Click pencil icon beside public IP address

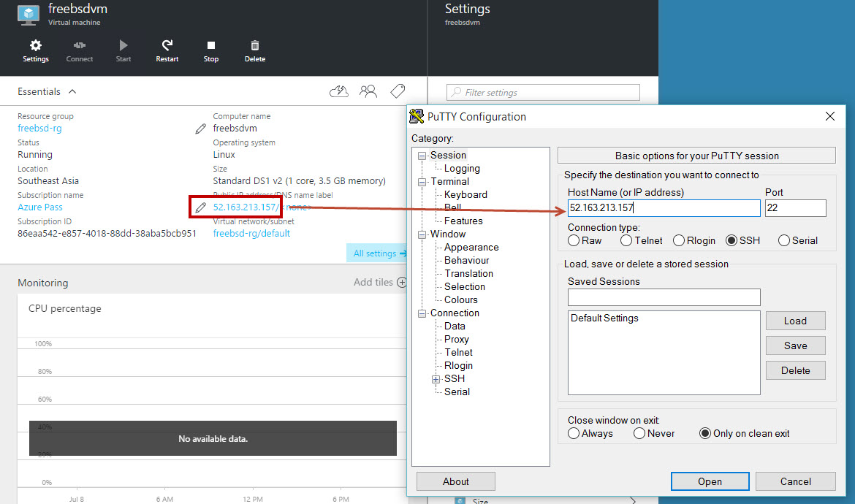(x=201, y=207)
